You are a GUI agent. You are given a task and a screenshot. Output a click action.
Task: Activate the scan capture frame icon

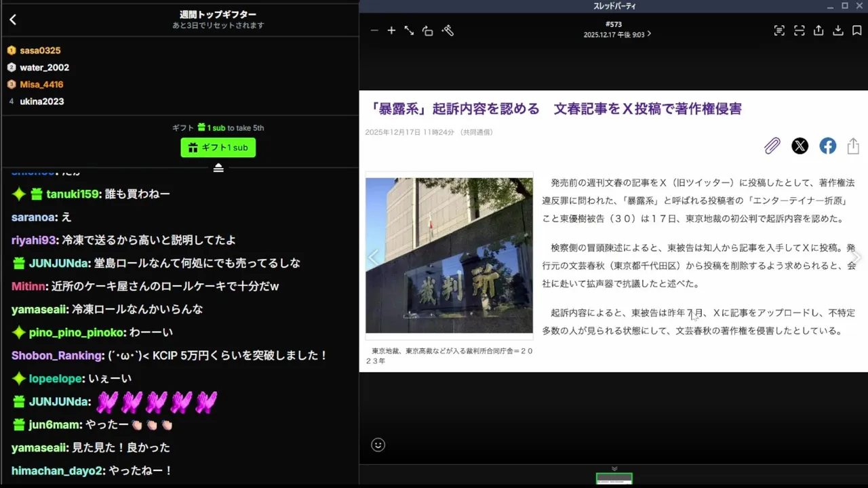click(x=800, y=30)
